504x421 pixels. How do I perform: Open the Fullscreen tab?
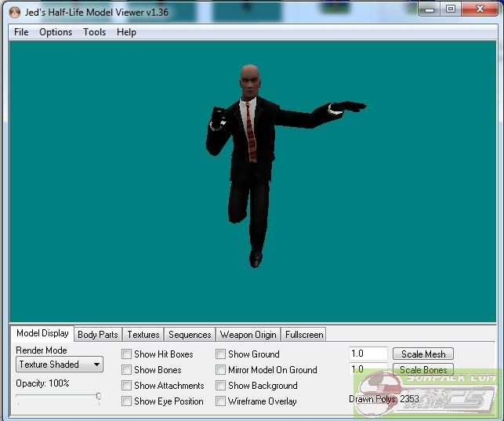click(304, 335)
